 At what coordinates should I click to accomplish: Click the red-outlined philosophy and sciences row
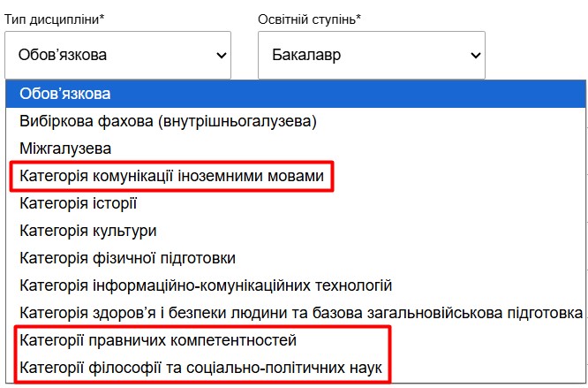coord(201,367)
